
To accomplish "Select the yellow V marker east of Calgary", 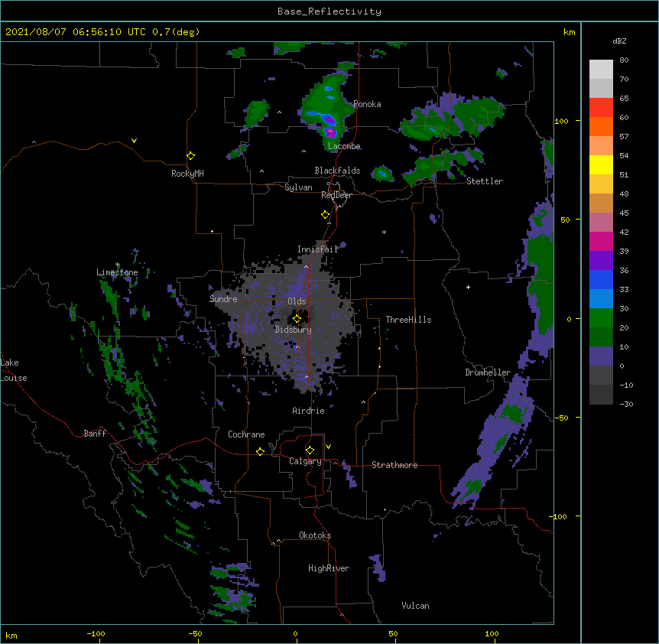I will [x=328, y=447].
